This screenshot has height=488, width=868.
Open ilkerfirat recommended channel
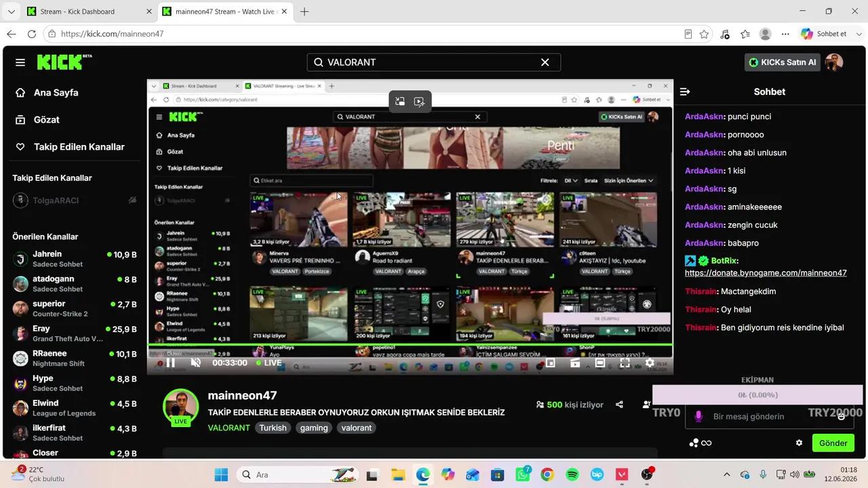tap(75, 432)
